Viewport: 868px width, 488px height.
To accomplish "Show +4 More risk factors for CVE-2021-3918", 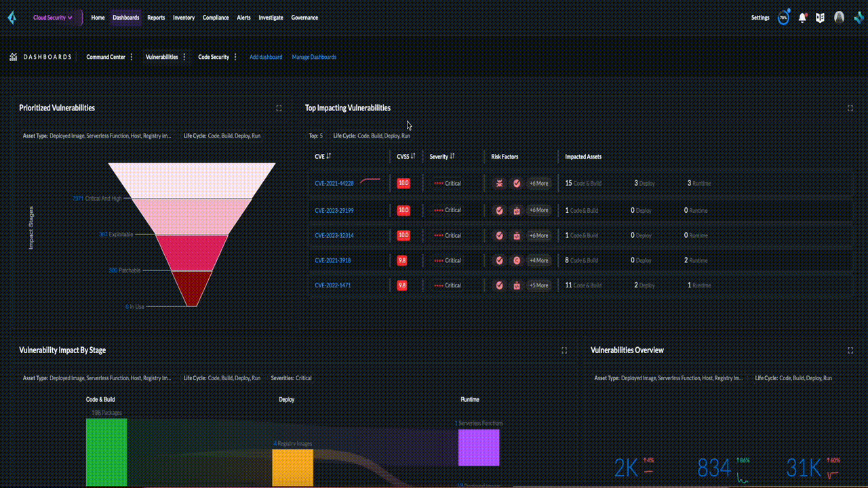I will click(538, 260).
